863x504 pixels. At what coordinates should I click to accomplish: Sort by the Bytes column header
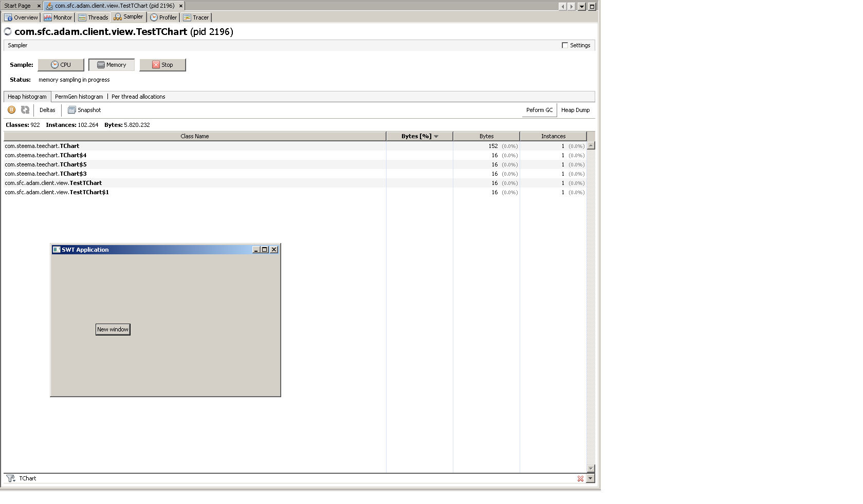tap(486, 136)
